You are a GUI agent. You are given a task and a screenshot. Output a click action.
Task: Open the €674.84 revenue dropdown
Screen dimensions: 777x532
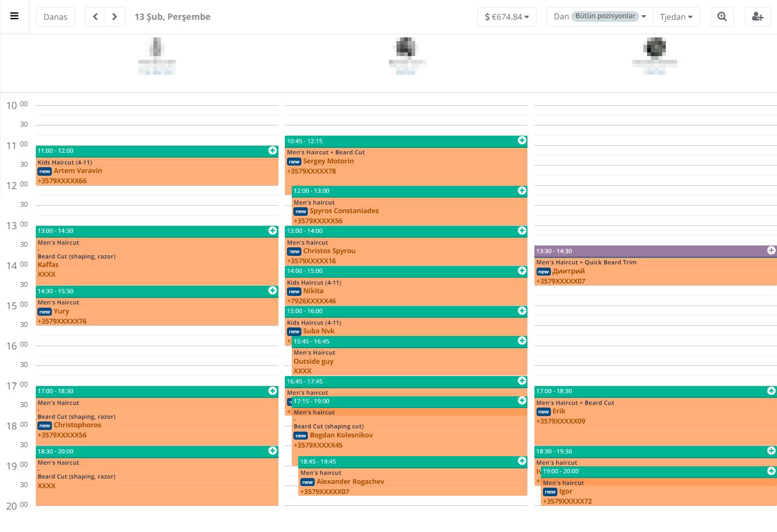507,17
